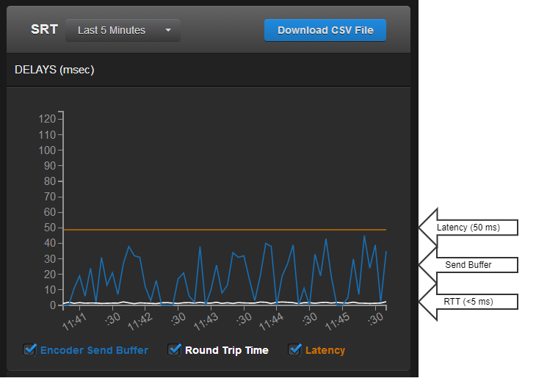Click the 50 value on y-axis
The height and width of the screenshot is (392, 536).
point(50,228)
